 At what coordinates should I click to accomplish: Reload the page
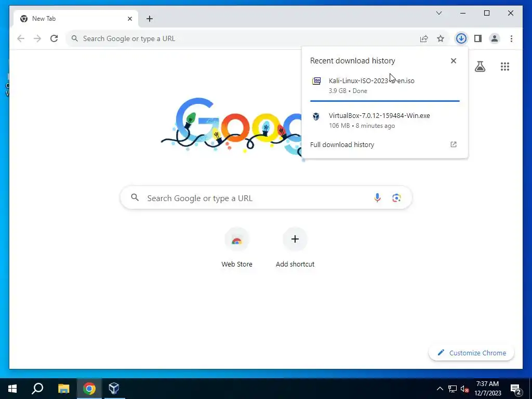pyautogui.click(x=54, y=38)
